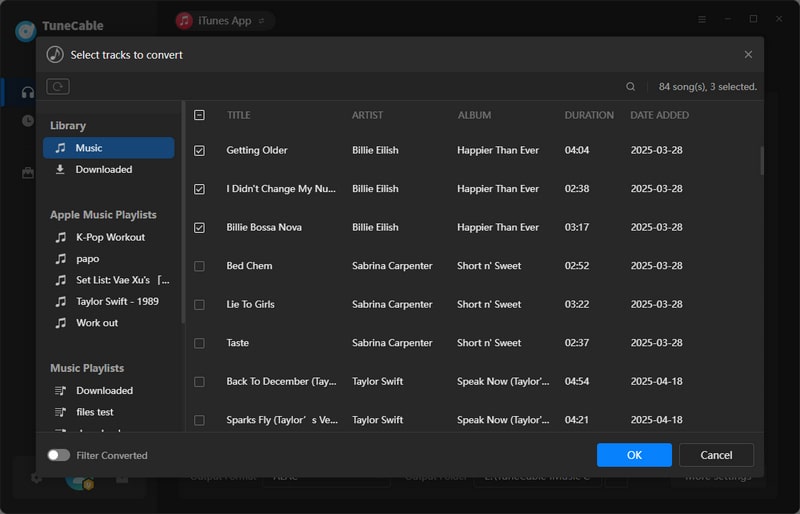Screen dimensions: 800x514
Task: Click the TuneCable logo icon
Action: [x=26, y=30]
